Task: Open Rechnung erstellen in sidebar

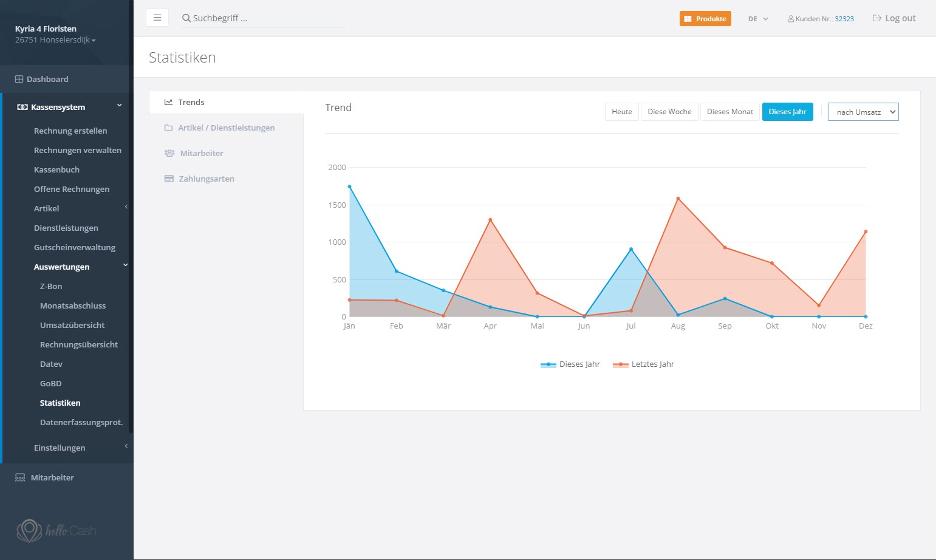Action: [x=70, y=131]
